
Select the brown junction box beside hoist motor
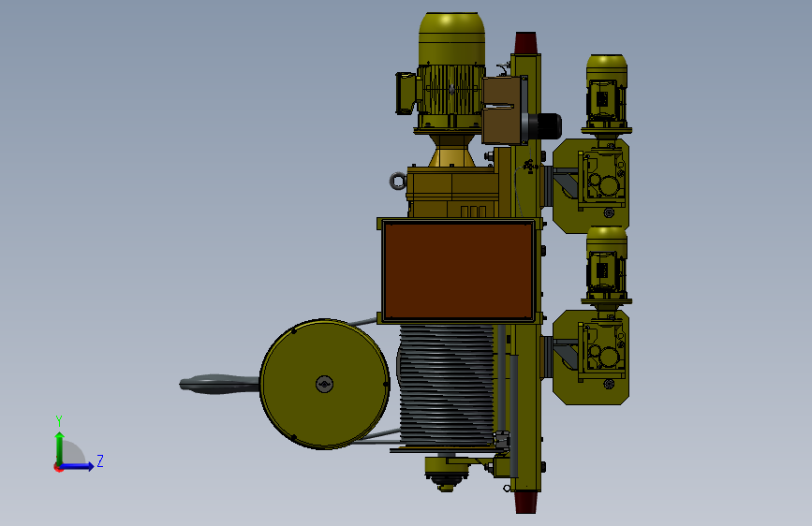[502, 110]
